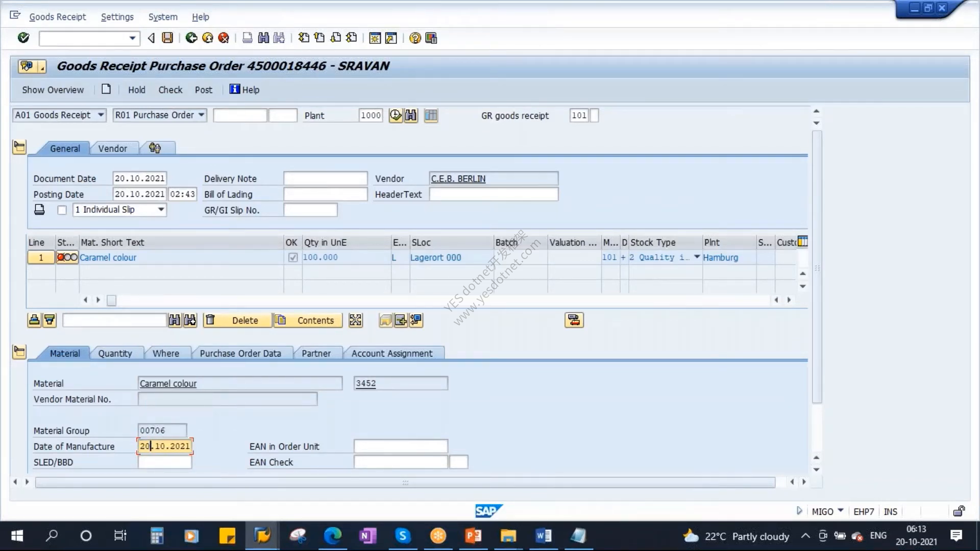Expand the MIGO status bar dropdown
Image resolution: width=980 pixels, height=551 pixels.
tap(841, 511)
